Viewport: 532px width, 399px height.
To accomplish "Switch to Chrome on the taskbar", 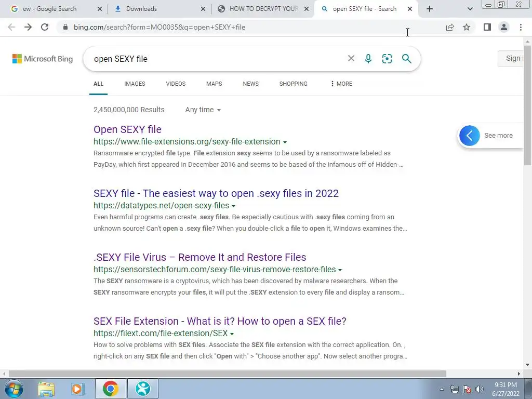I will pos(110,389).
